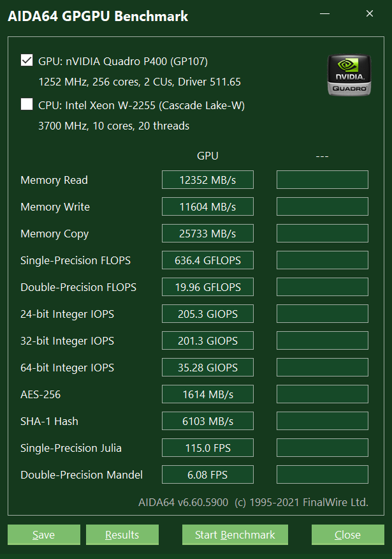
Task: Click the Memory Write 11604 MB/s field
Action: click(x=208, y=206)
